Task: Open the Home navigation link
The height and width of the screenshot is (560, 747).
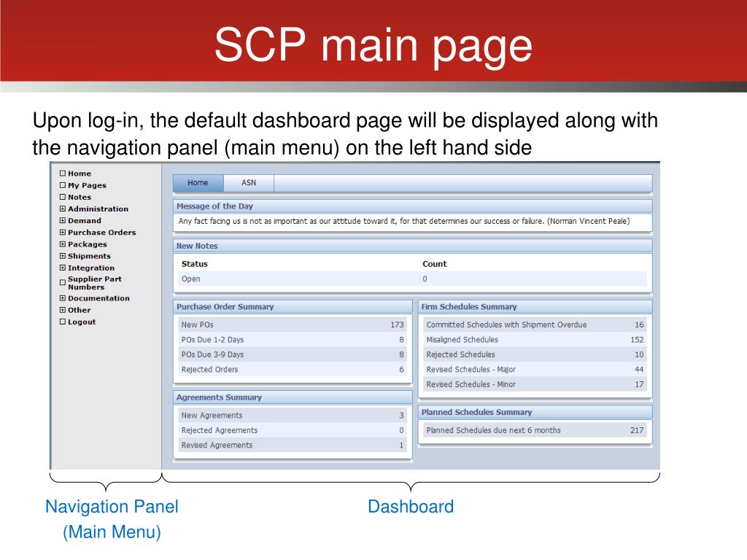Action: pos(80,174)
